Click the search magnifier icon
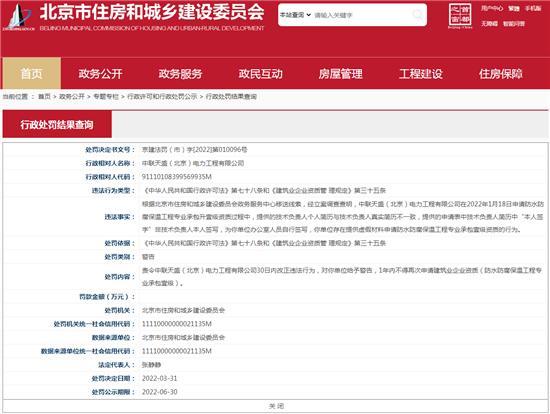550x414 pixels. [417, 15]
